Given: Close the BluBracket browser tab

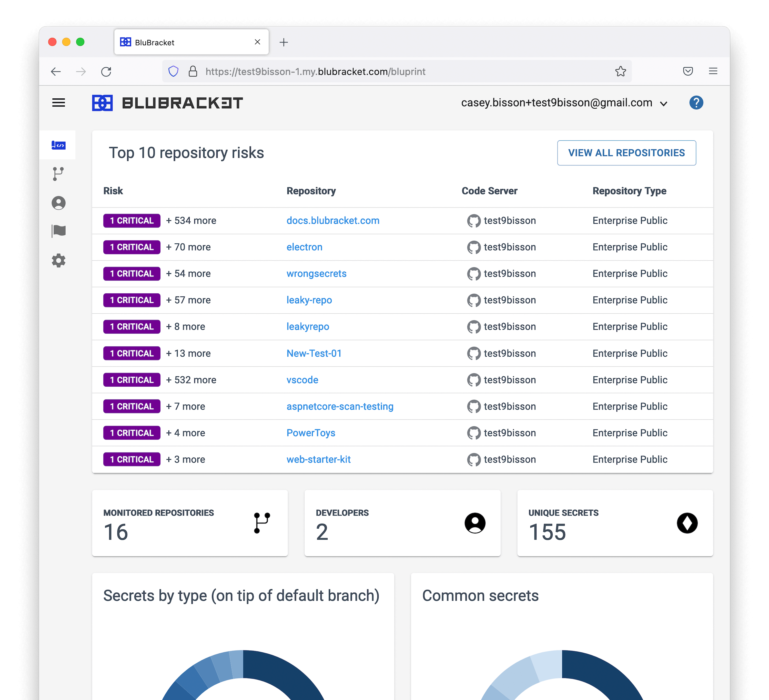Looking at the screenshot, I should (257, 42).
